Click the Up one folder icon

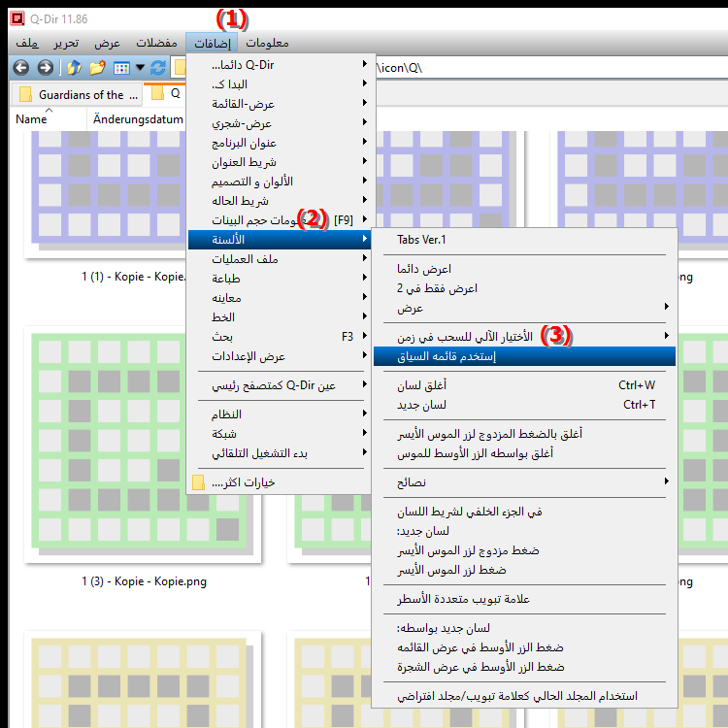74,68
